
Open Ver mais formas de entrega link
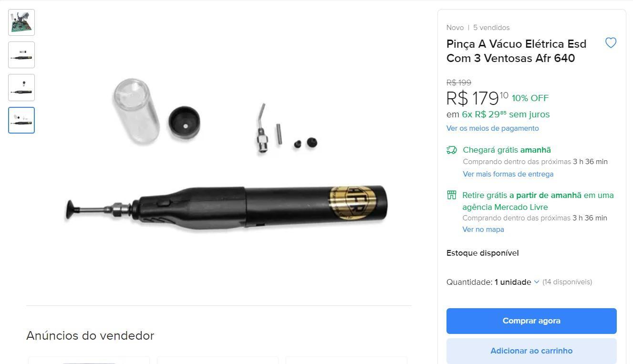point(508,174)
